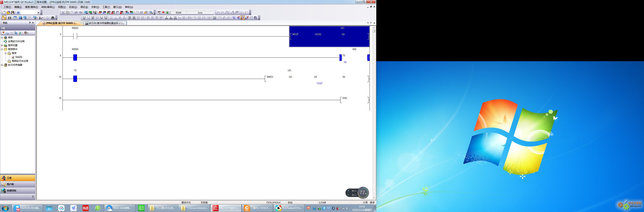Image resolution: width=644 pixels, height=212 pixels.
Task: Click the Find binoculars icon in second toolbar
Action: click(x=53, y=18)
